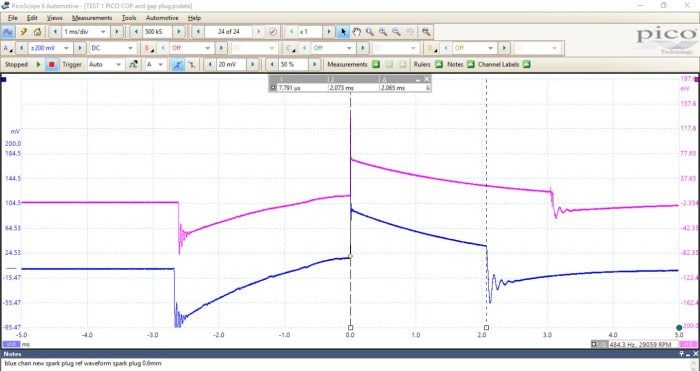700x371 pixels.
Task: Click the green start capture arrow
Action: coord(38,64)
